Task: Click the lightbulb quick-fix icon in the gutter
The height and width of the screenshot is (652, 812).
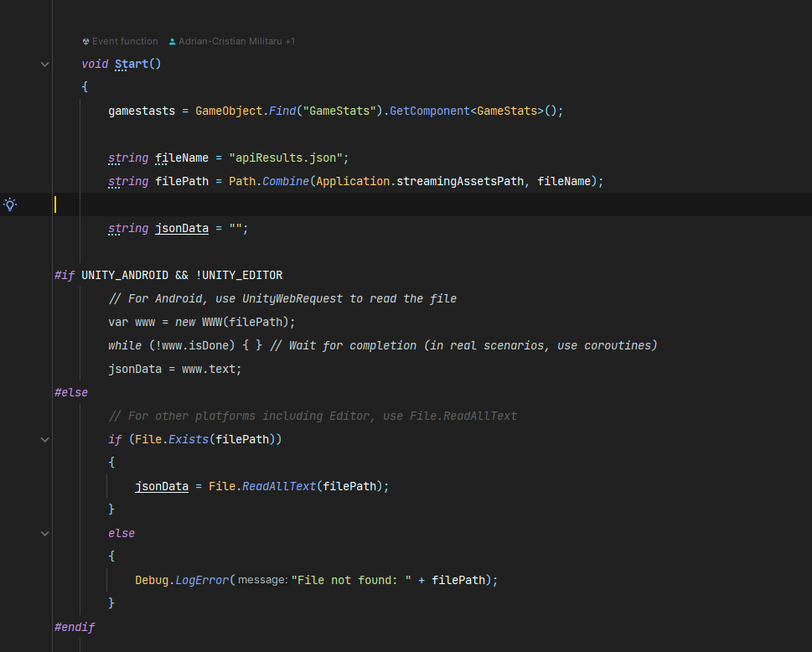Action: coord(10,204)
